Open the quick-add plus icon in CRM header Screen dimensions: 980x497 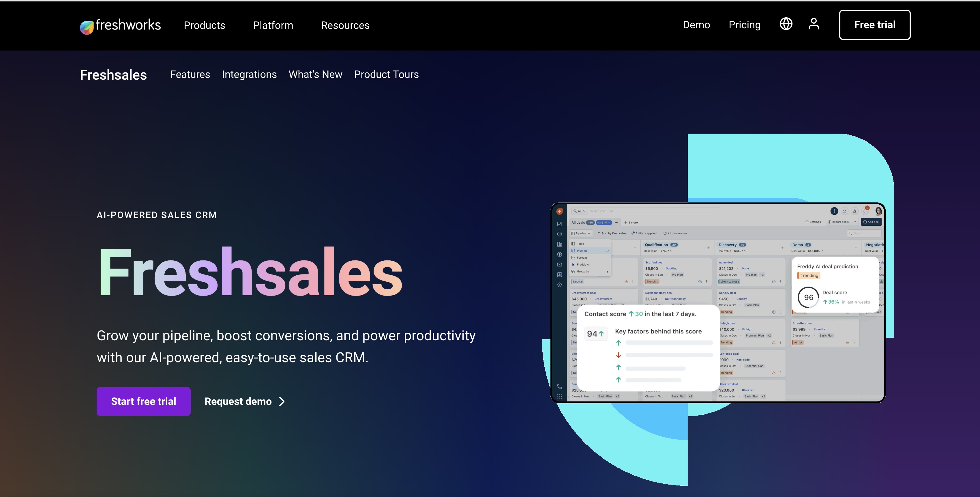coord(834,212)
